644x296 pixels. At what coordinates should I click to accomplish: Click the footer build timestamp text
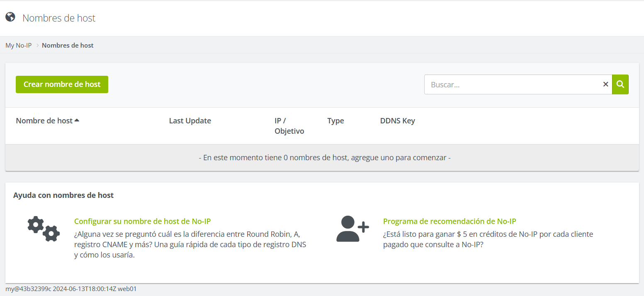[x=71, y=289]
